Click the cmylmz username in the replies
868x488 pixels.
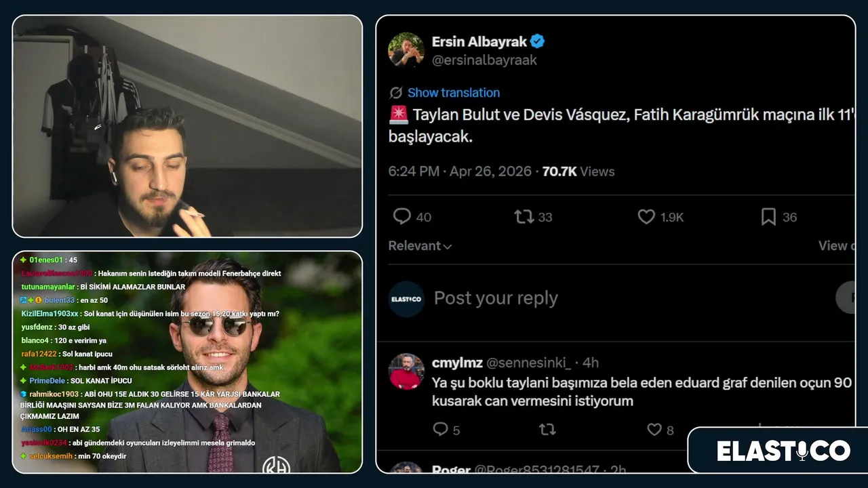[457, 363]
